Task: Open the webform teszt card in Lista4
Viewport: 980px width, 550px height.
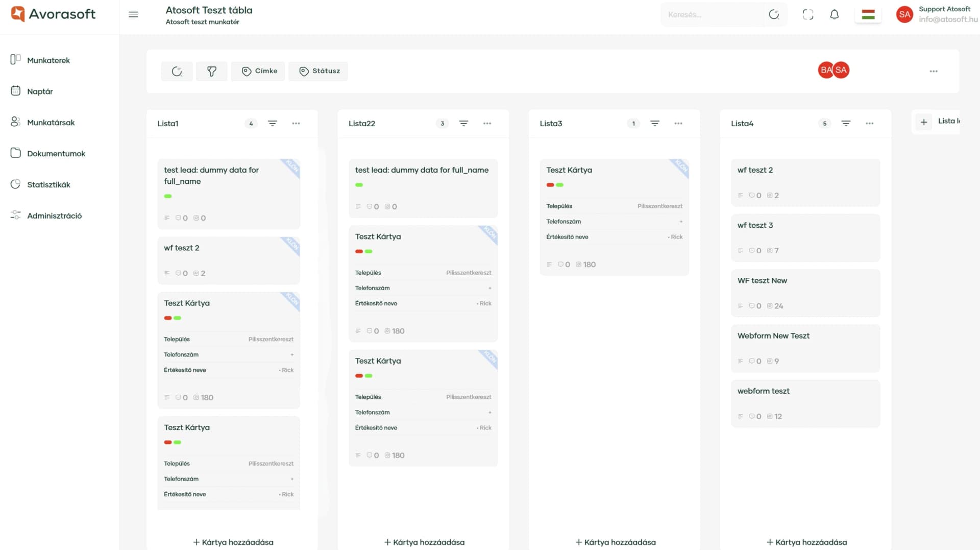Action: tap(805, 403)
